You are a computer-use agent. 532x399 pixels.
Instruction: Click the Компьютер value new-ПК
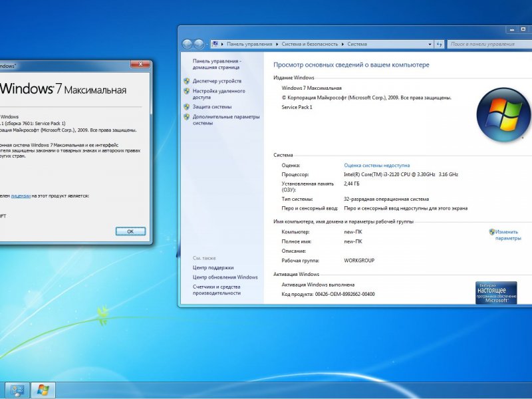(353, 232)
